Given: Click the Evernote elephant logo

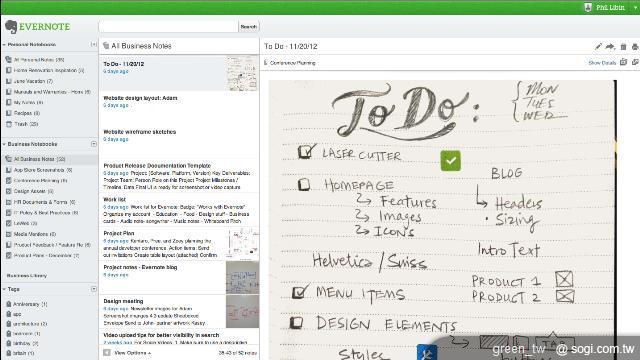Looking at the screenshot, I should pyautogui.click(x=11, y=27).
